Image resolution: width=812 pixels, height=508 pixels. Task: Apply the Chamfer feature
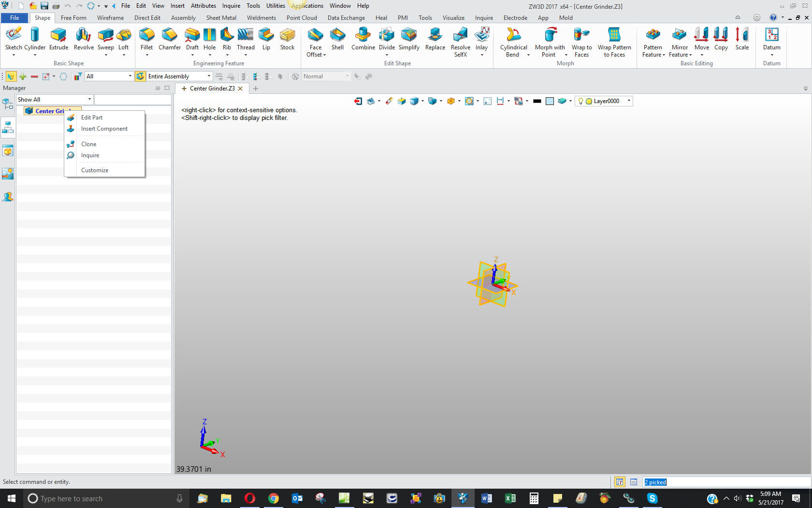point(170,39)
